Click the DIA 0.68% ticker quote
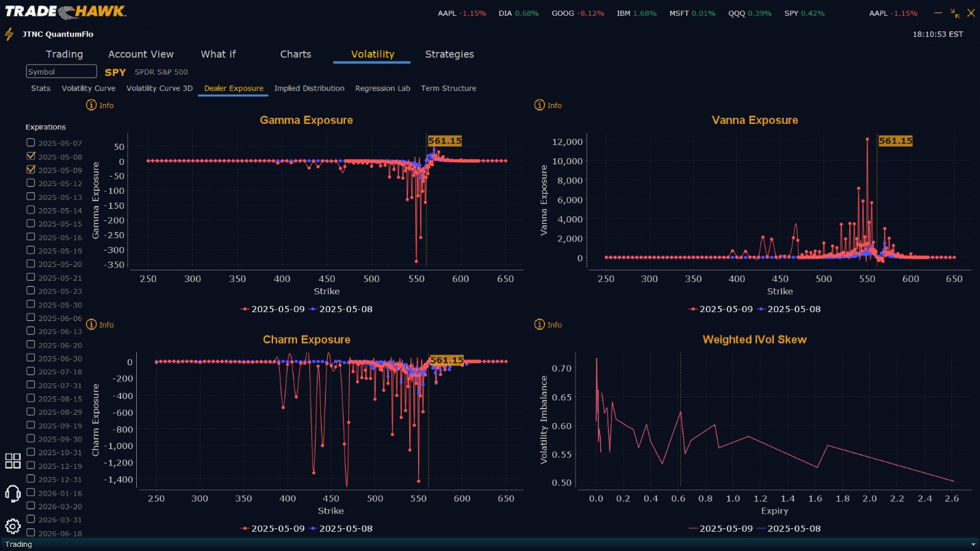The image size is (980, 551). tap(519, 13)
